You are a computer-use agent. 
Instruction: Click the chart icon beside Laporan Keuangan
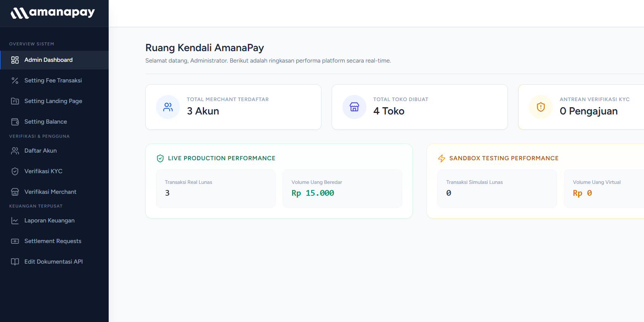tap(15, 221)
